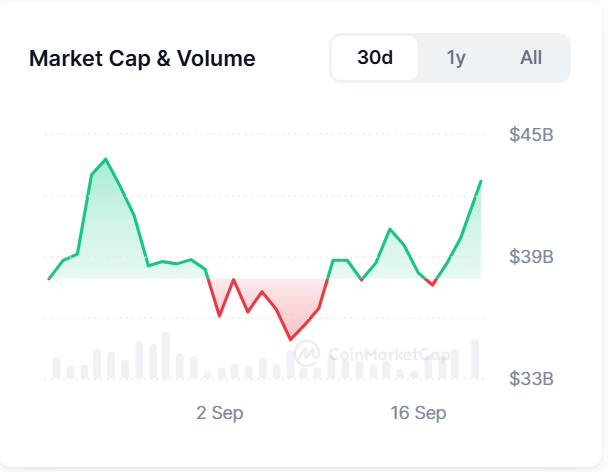Click the $39B axis label
This screenshot has height=472, width=608.
[531, 256]
